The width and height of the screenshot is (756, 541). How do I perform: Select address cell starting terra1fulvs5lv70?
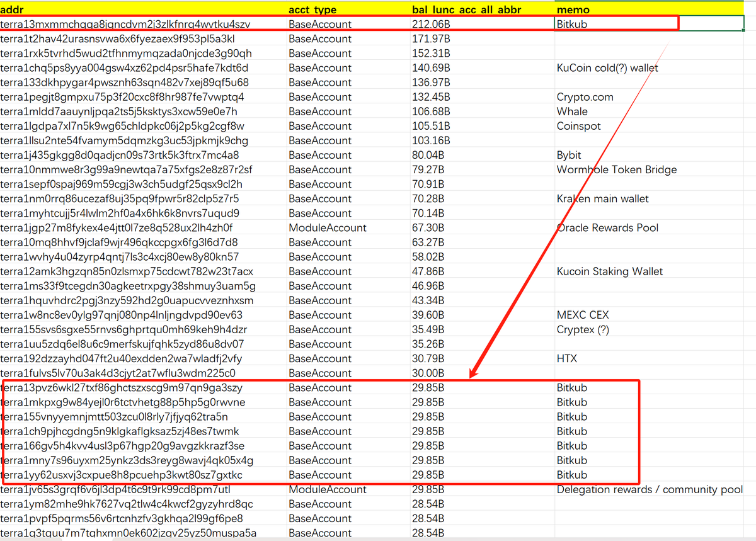pos(143,373)
